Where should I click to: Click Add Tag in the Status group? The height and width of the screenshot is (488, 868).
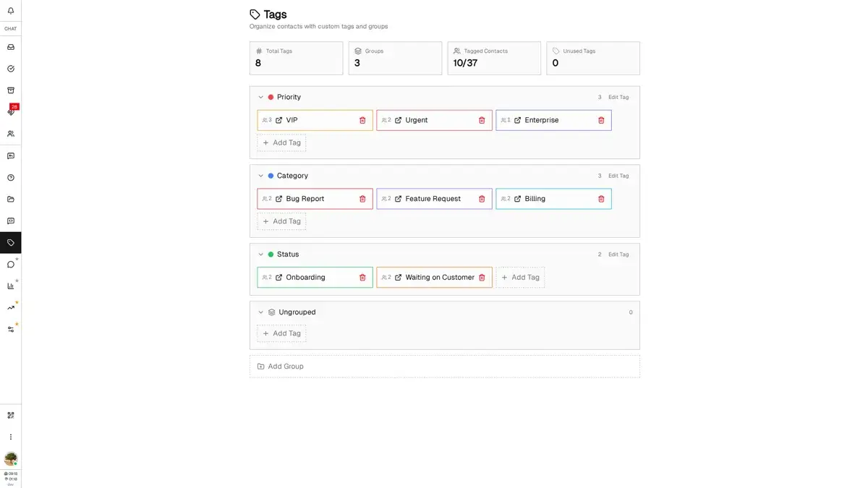pyautogui.click(x=520, y=278)
